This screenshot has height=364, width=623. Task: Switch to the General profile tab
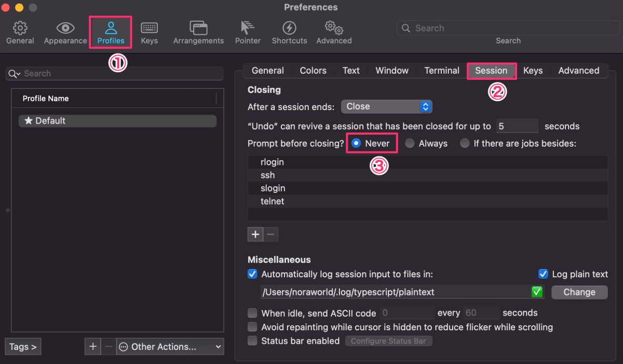click(267, 71)
